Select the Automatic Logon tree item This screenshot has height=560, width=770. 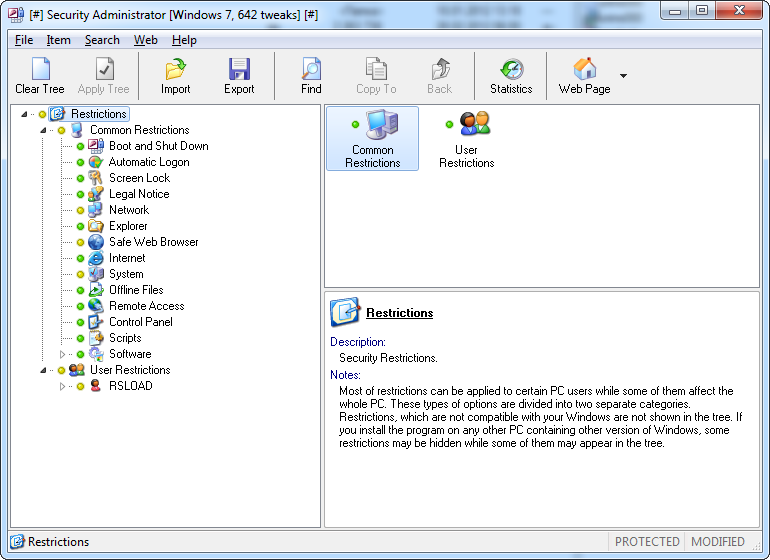149,162
